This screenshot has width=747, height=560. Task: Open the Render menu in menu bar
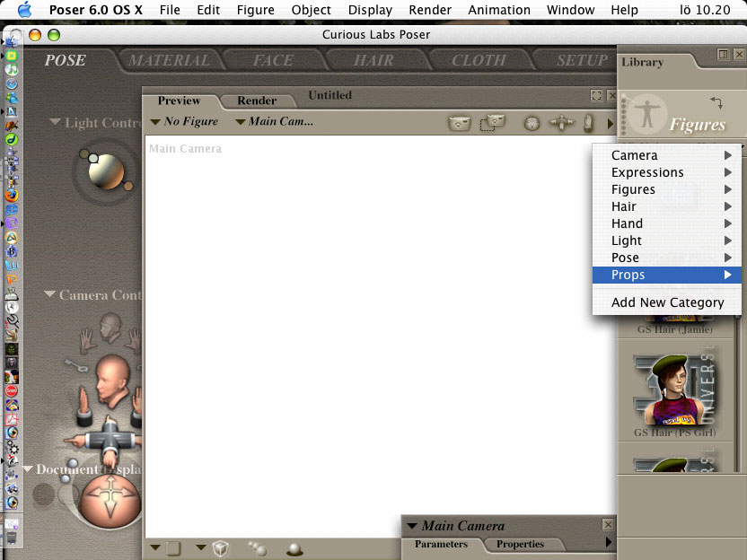[430, 10]
